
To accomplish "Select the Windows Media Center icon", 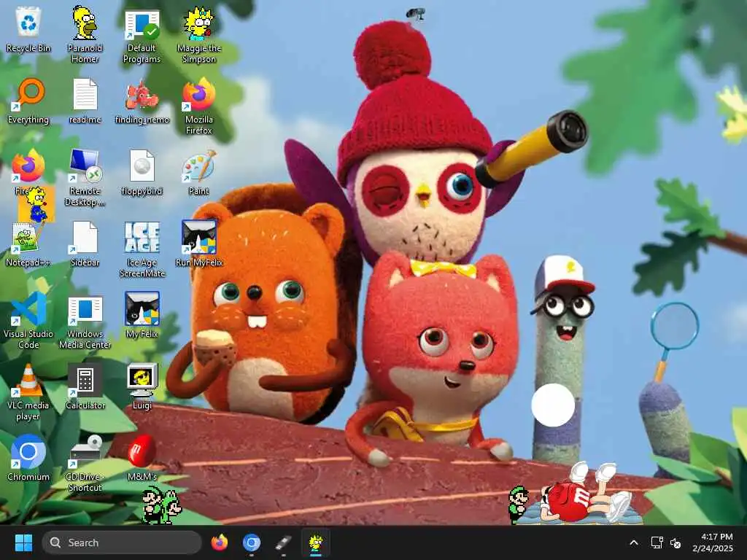I will [85, 322].
